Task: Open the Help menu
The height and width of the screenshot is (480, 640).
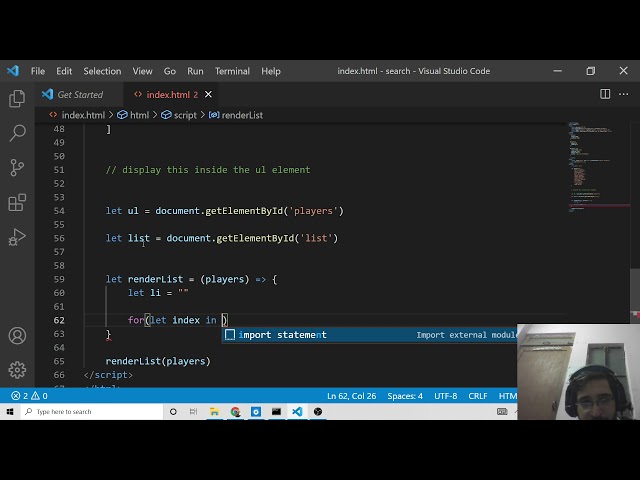Action: pos(271,71)
